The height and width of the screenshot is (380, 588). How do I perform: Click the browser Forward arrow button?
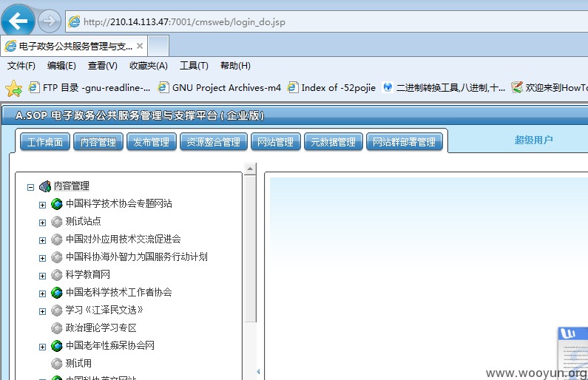(49, 21)
